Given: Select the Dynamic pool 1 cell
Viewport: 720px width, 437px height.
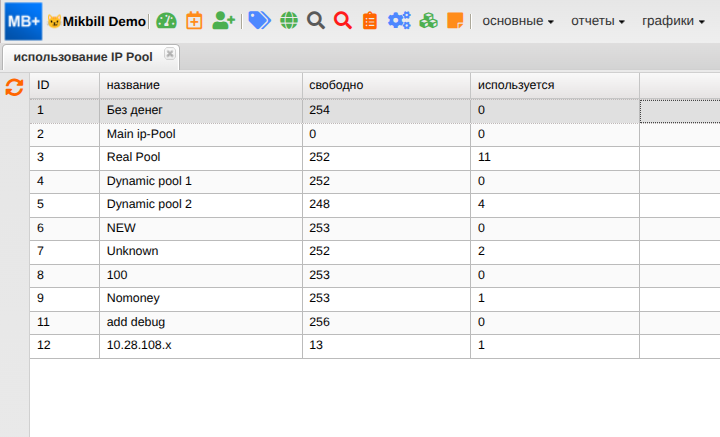Looking at the screenshot, I should tap(201, 181).
